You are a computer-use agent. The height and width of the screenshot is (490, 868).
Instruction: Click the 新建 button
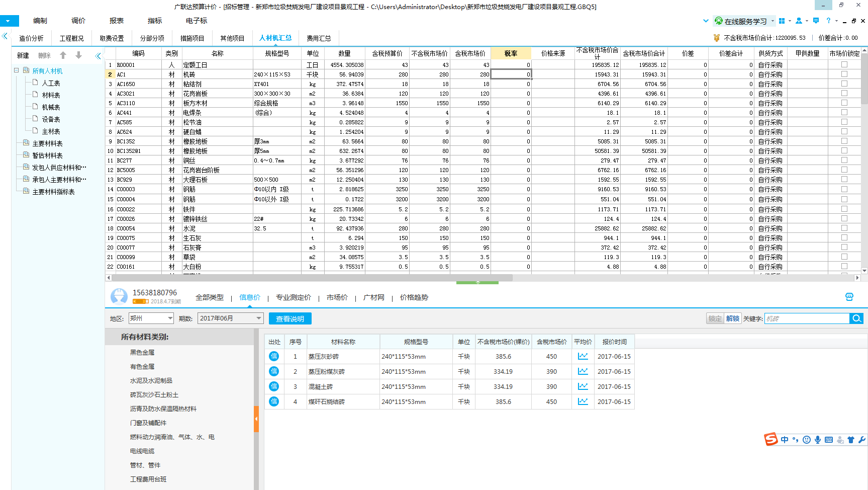tap(23, 55)
